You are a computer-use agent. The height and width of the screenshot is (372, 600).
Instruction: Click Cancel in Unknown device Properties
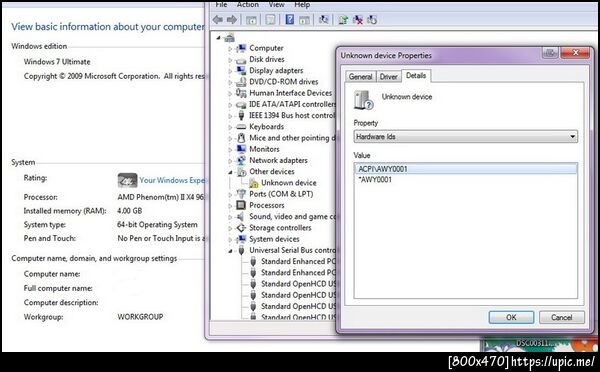(x=561, y=317)
